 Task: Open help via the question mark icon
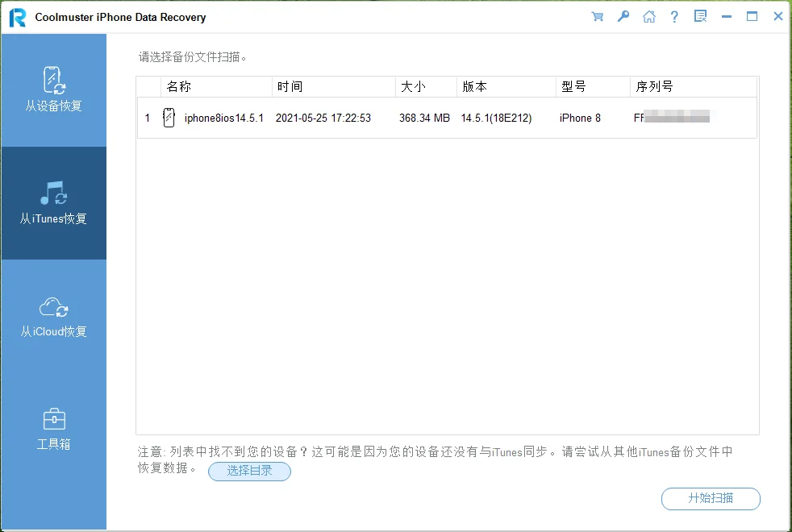click(675, 15)
